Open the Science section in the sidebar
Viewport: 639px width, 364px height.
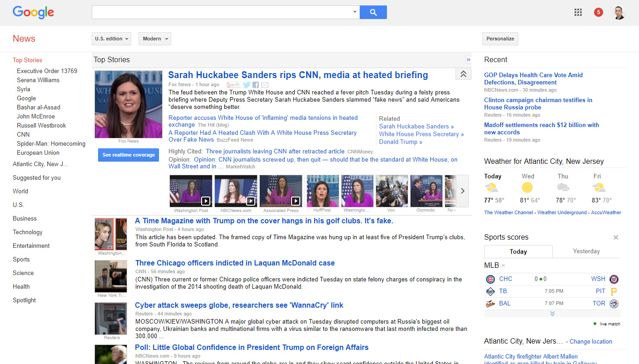coord(23,273)
